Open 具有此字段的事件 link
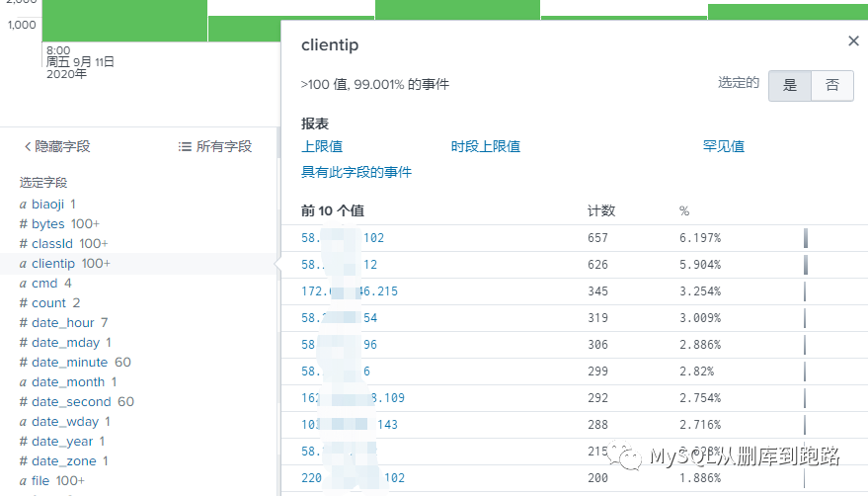Image resolution: width=868 pixels, height=496 pixels. (355, 172)
